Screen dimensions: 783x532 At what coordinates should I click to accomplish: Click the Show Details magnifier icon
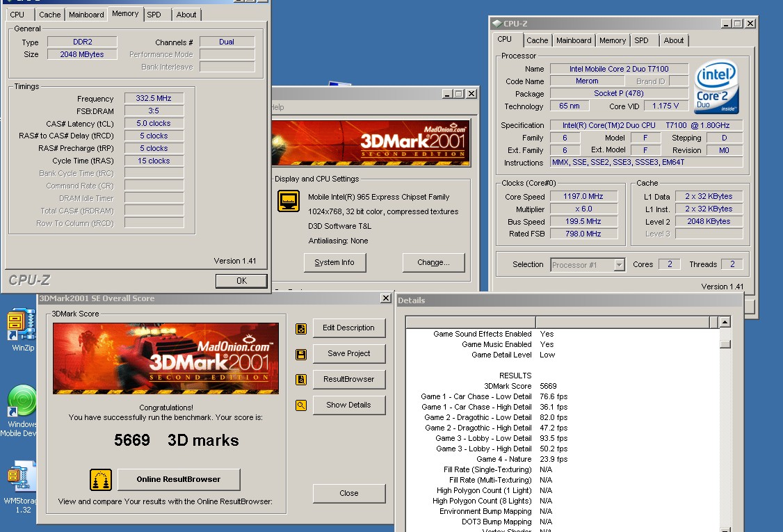coord(301,405)
